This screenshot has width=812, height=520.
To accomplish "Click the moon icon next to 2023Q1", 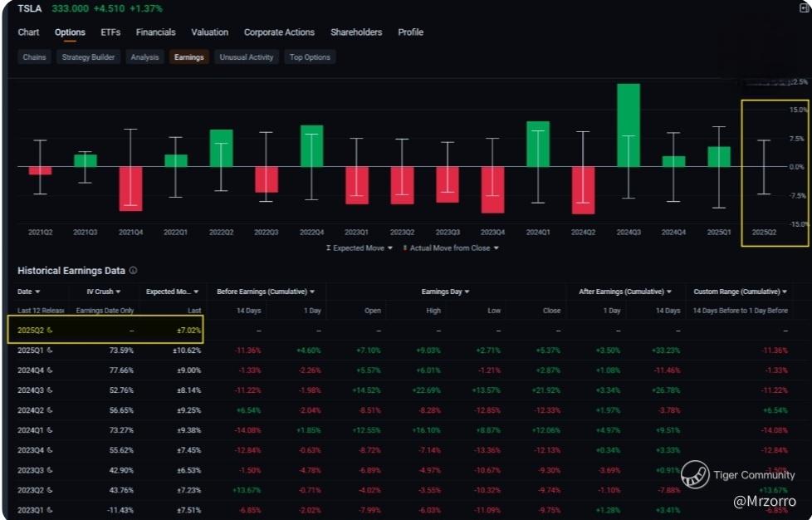I will pos(50,510).
